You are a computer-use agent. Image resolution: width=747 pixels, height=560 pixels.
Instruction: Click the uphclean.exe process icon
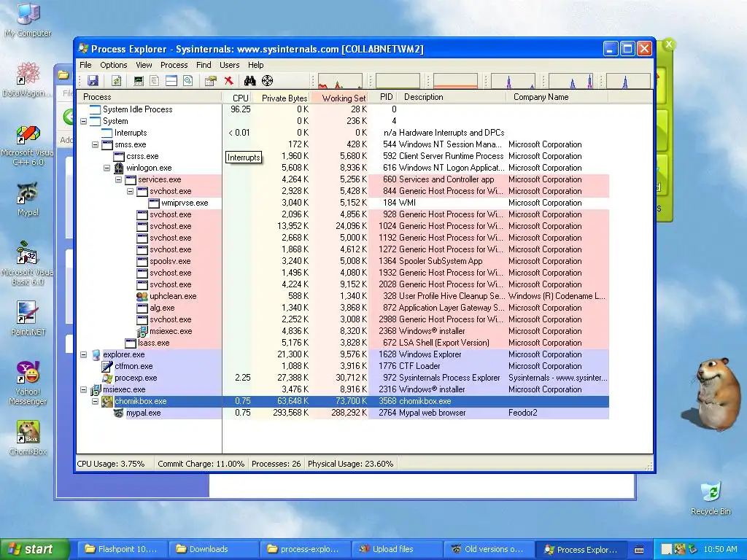(x=142, y=296)
